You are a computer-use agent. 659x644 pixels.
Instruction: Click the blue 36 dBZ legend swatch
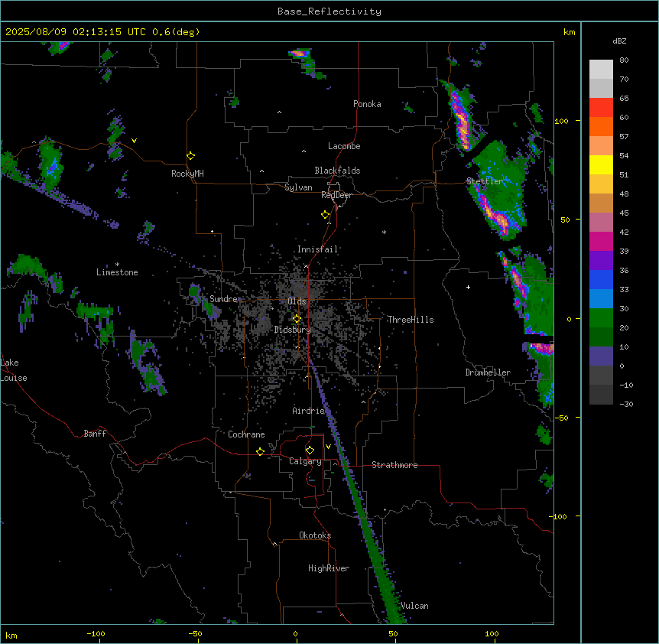[x=601, y=279]
